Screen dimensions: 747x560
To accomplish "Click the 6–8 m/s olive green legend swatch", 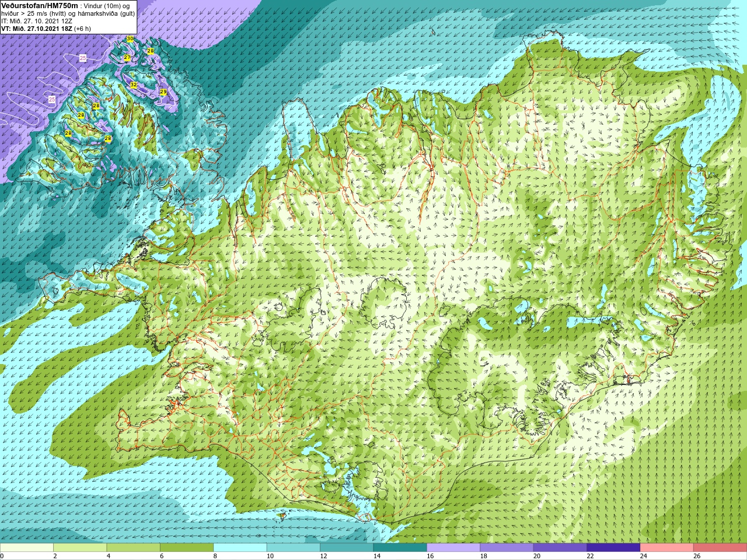I will pyautogui.click(x=187, y=548).
